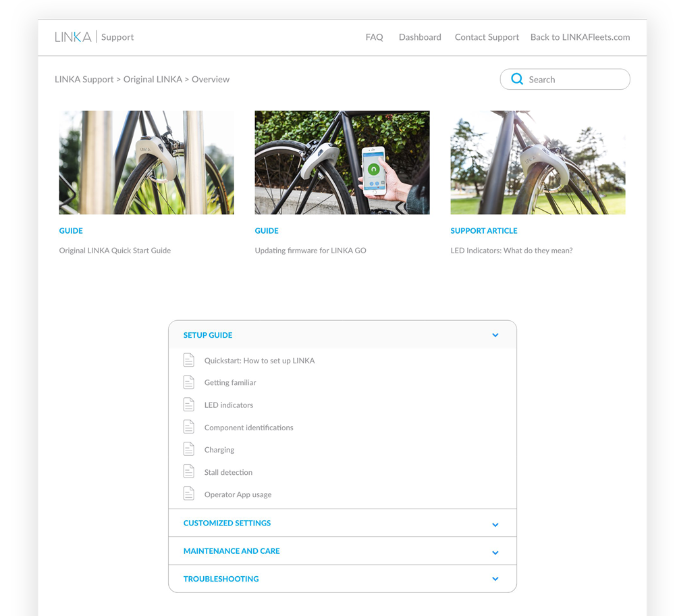The width and height of the screenshot is (675, 616).
Task: Open the Operator App usage article
Action: tap(238, 494)
